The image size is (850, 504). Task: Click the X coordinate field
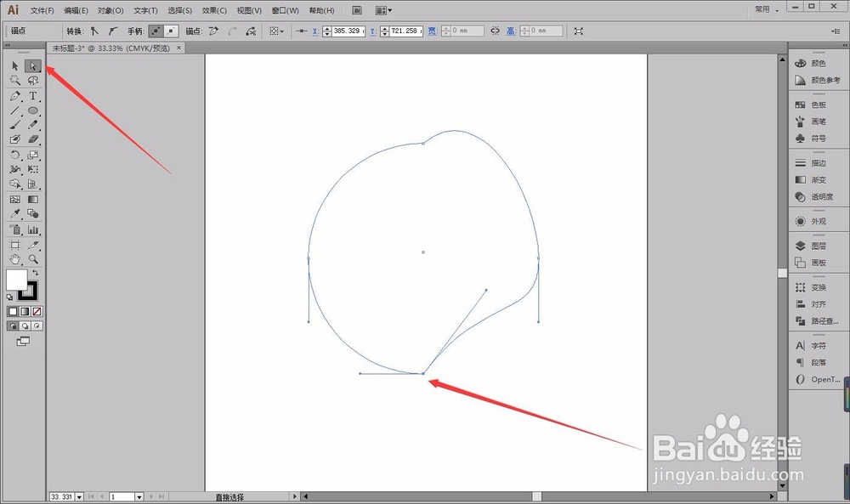pos(348,31)
